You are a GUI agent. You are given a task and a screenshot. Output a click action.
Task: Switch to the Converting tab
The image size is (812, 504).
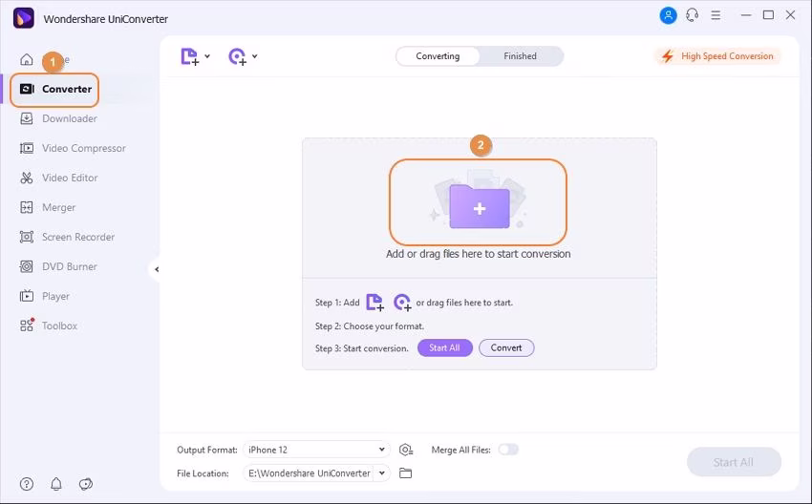point(438,56)
